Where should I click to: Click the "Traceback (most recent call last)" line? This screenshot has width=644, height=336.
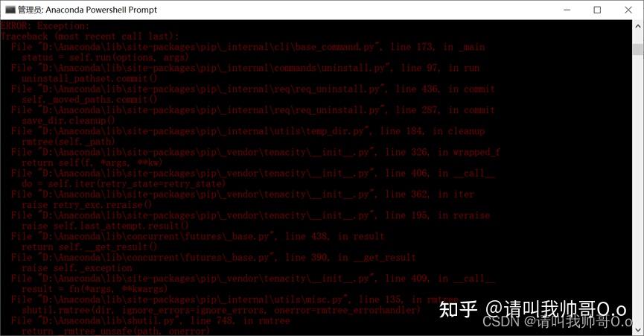click(89, 37)
